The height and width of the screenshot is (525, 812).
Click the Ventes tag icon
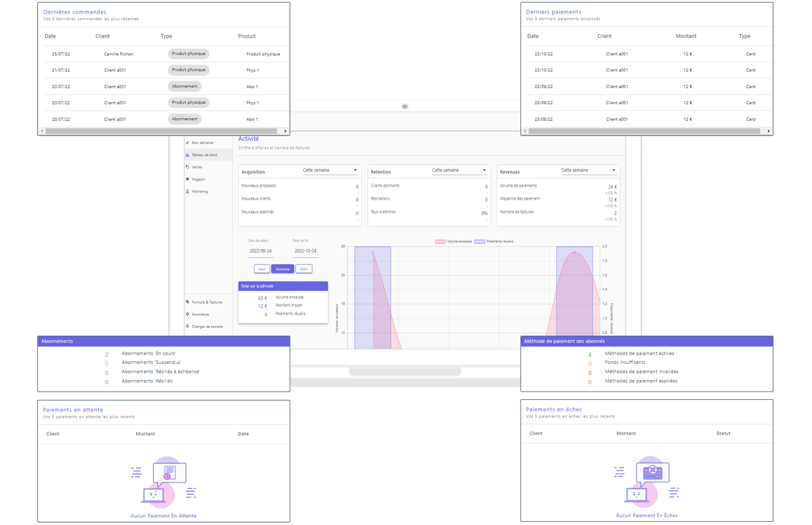pos(188,167)
